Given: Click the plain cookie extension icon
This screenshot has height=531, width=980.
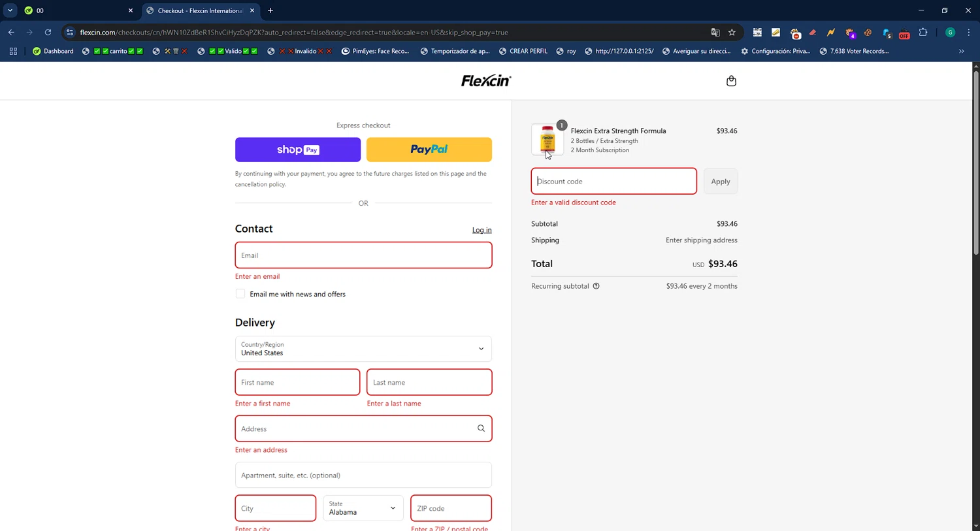Looking at the screenshot, I should [x=868, y=32].
